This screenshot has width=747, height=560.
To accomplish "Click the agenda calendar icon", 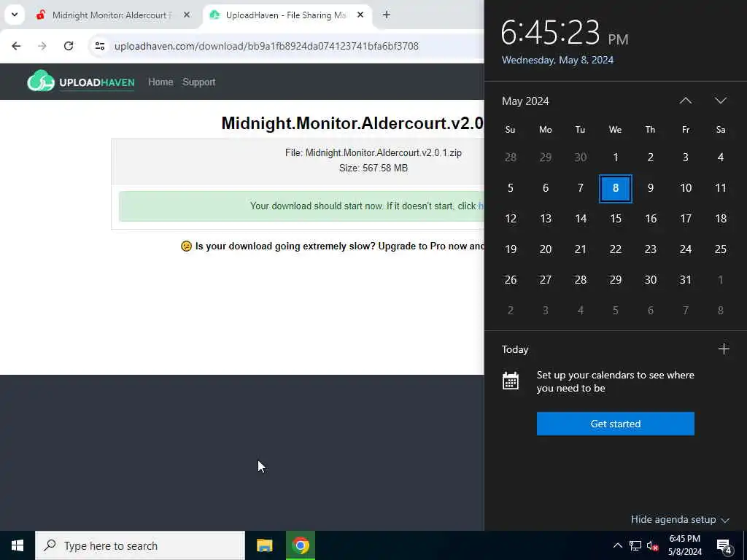I will tap(510, 381).
